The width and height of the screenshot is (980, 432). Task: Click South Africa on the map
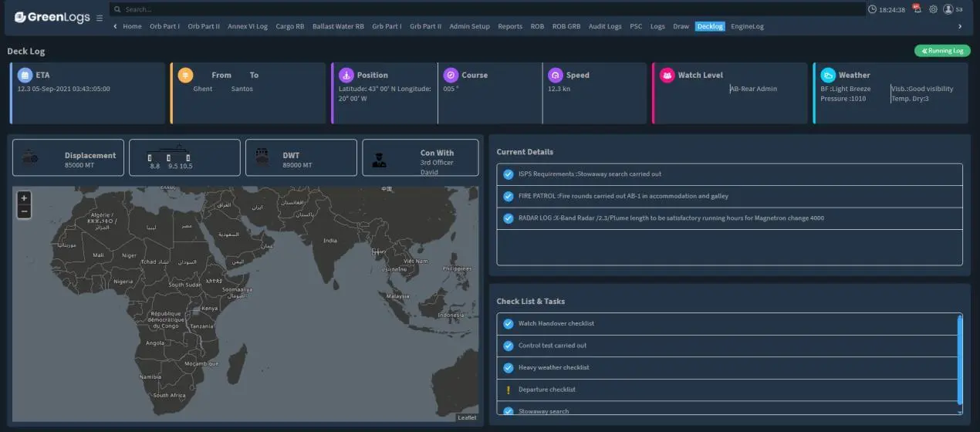(x=169, y=396)
